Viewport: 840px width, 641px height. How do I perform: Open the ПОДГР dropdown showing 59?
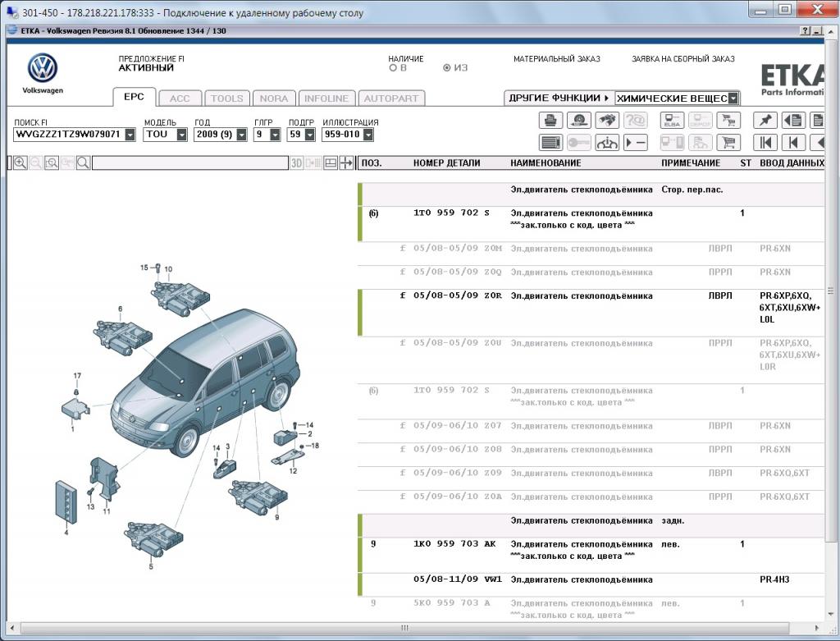tap(309, 135)
